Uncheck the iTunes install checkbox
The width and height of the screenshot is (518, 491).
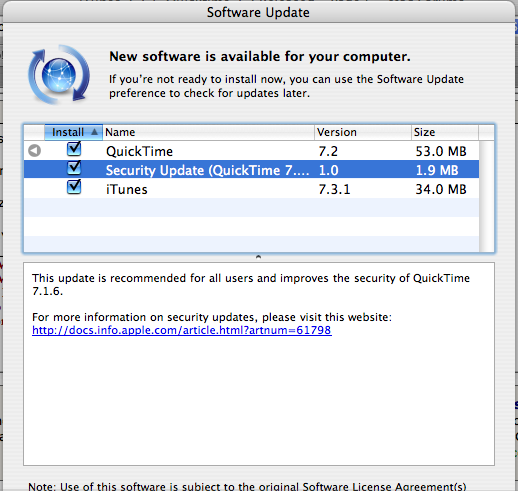coord(74,187)
